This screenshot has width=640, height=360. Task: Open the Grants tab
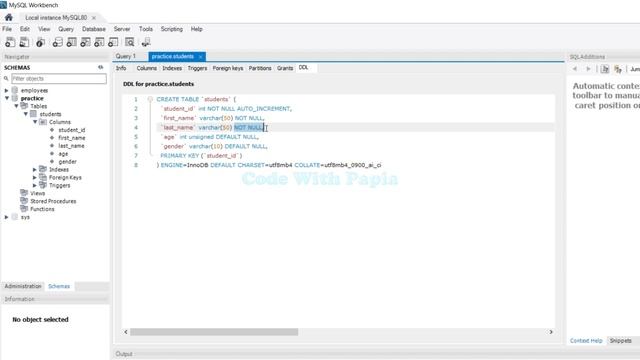[x=285, y=68]
